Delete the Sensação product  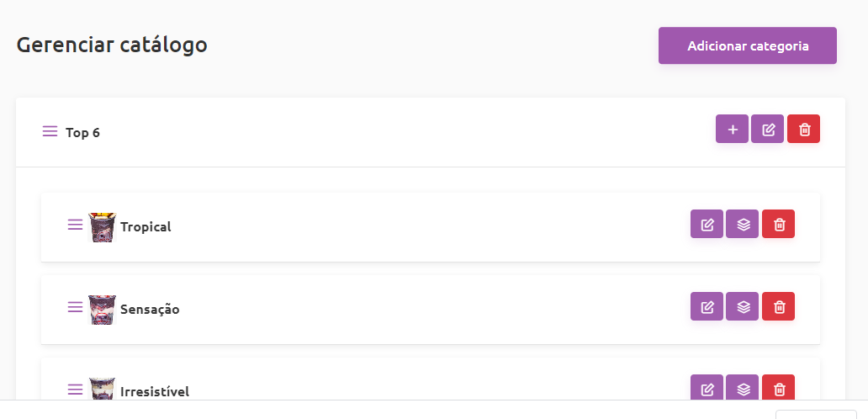pos(778,306)
